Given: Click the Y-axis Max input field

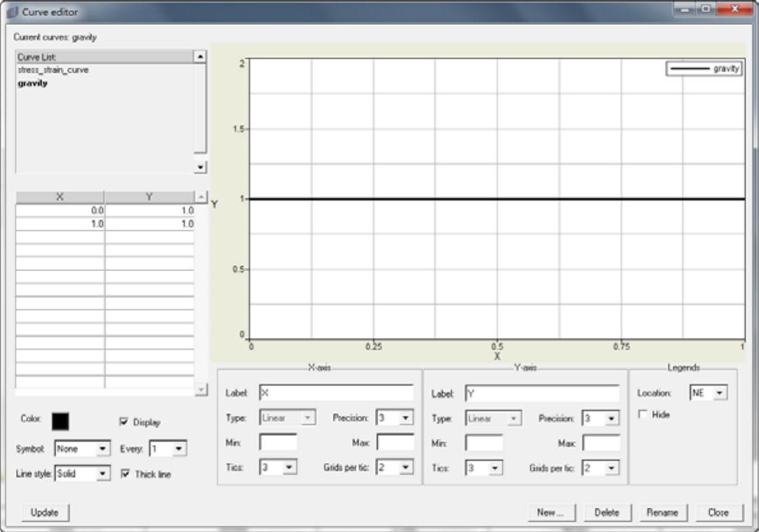Looking at the screenshot, I should pos(602,442).
